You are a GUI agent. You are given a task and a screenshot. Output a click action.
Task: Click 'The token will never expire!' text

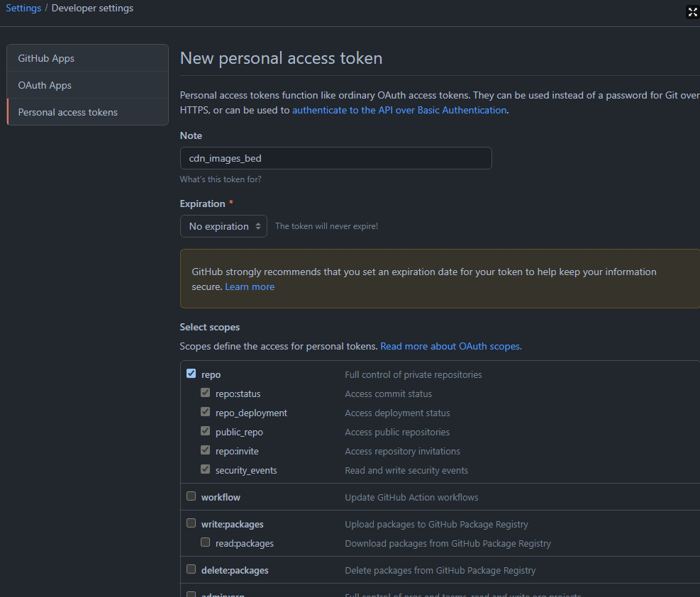[327, 226]
